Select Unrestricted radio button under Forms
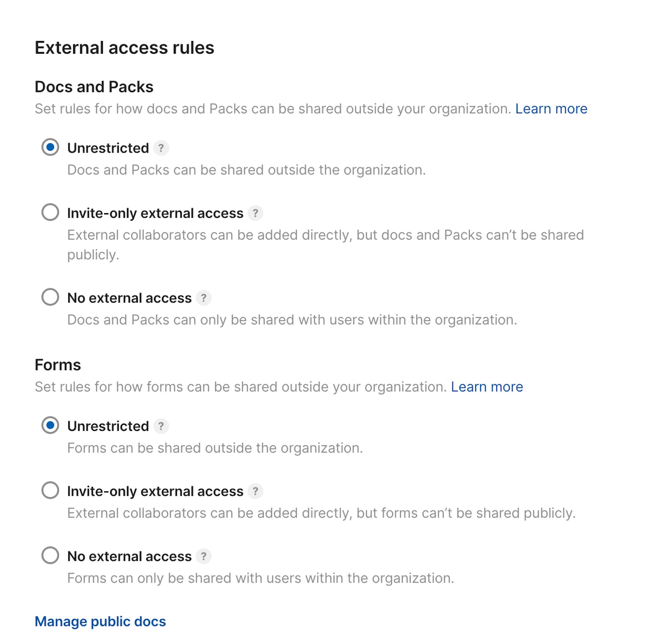 click(50, 425)
